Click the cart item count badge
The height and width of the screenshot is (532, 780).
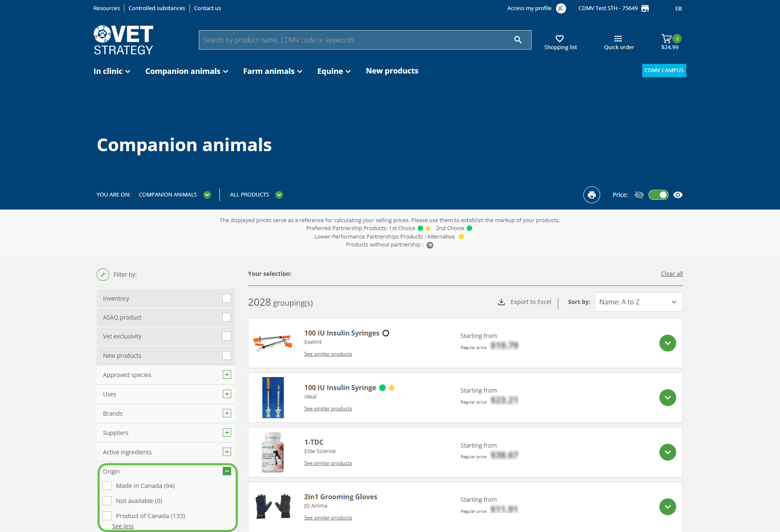[677, 39]
